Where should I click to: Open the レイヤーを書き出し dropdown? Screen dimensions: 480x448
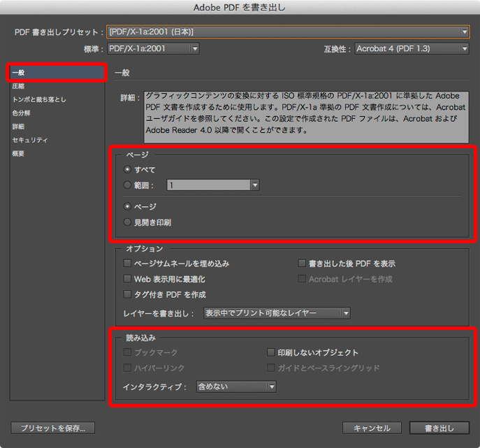pyautogui.click(x=277, y=313)
